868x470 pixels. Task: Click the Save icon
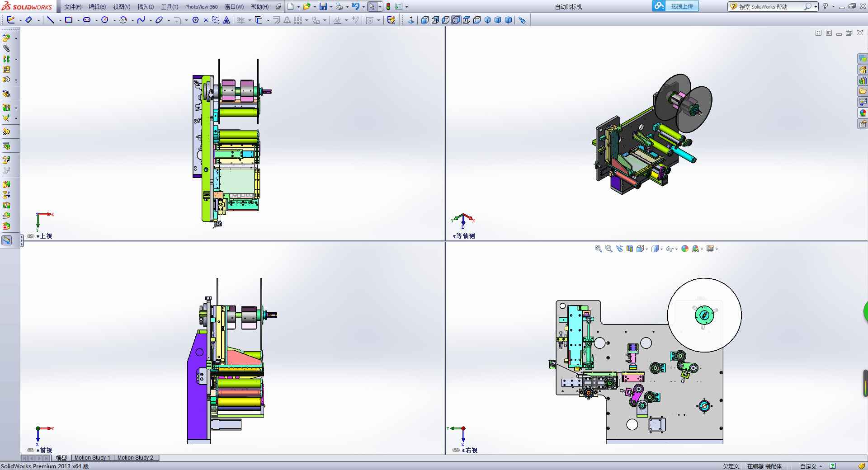pos(323,6)
